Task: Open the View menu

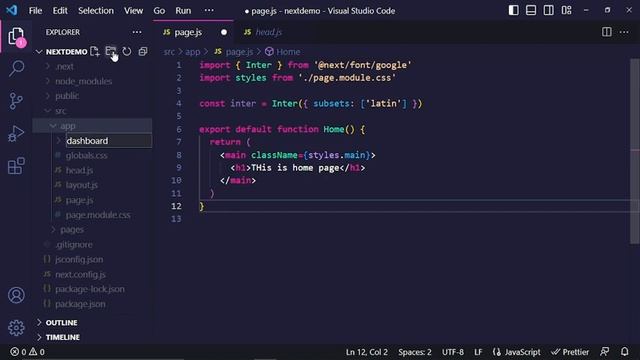Action: [x=133, y=11]
